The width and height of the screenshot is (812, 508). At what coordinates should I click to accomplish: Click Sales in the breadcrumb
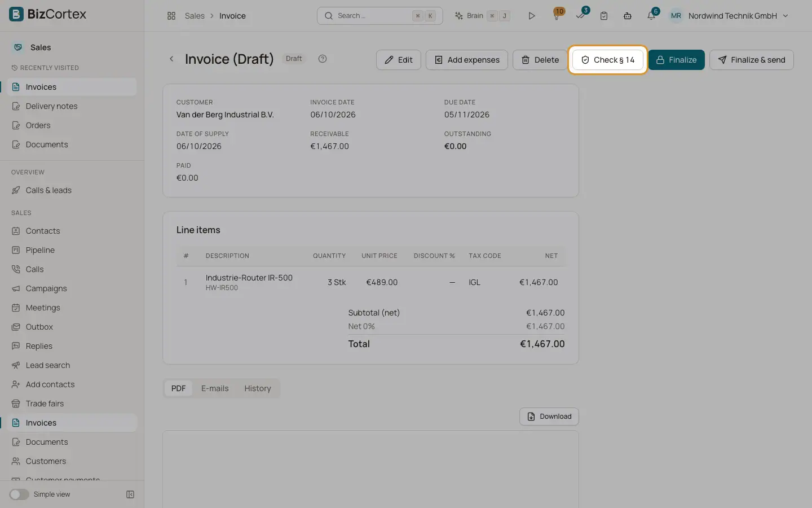point(195,16)
